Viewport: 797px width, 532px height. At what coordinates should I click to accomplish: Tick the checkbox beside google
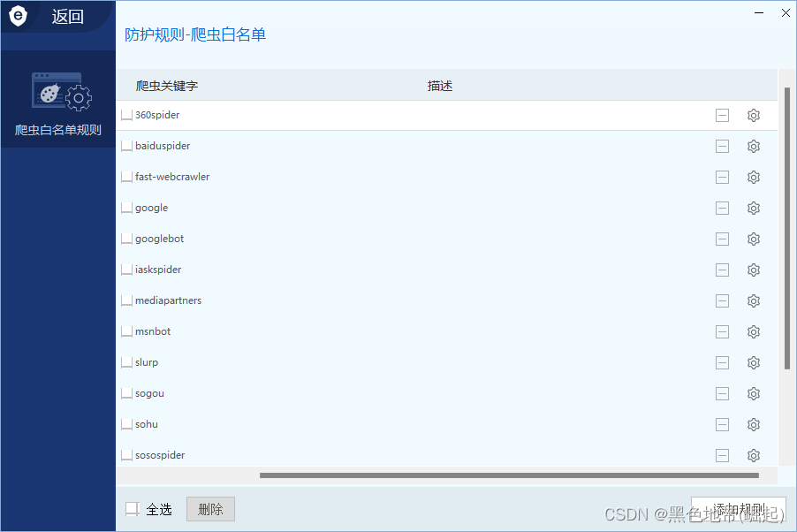[126, 208]
